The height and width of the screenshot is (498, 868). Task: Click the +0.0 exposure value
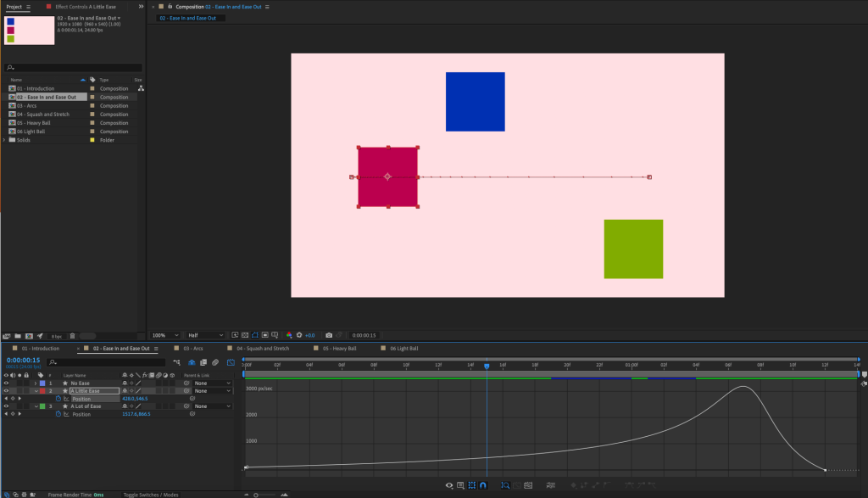tap(310, 335)
